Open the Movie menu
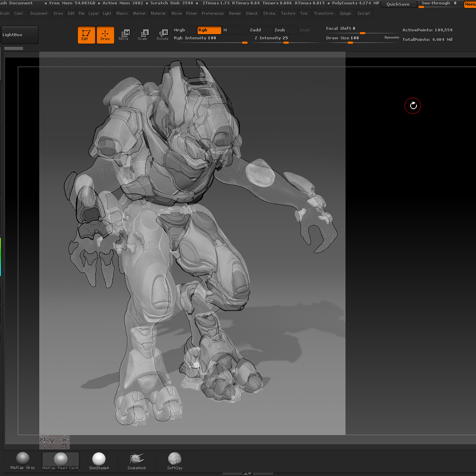Screen dimensions: 476x476 point(177,13)
